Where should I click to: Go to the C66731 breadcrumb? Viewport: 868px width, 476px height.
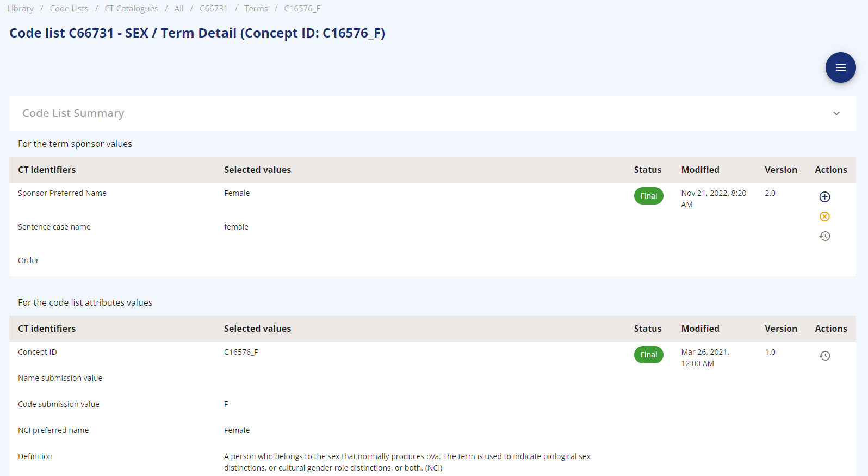pos(214,9)
